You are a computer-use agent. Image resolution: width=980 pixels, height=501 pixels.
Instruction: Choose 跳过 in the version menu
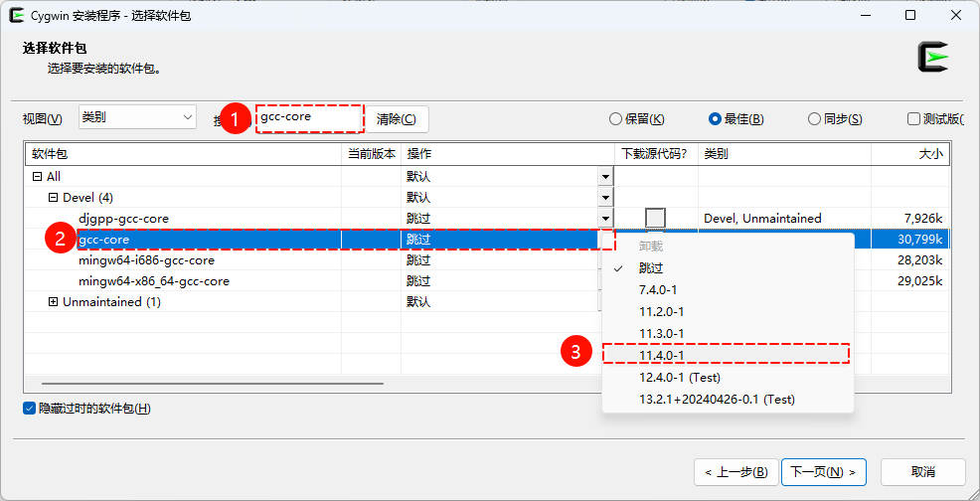[728, 268]
